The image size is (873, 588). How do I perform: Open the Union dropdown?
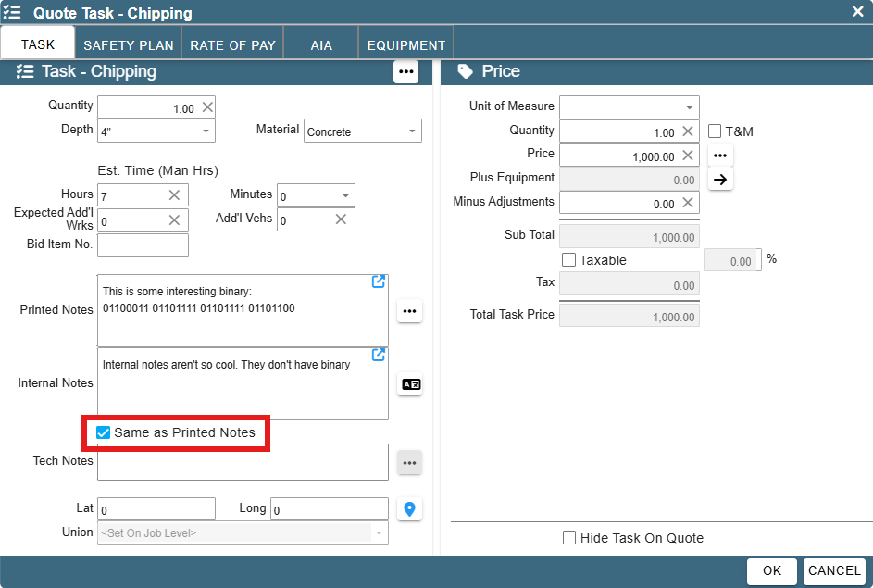click(380, 532)
